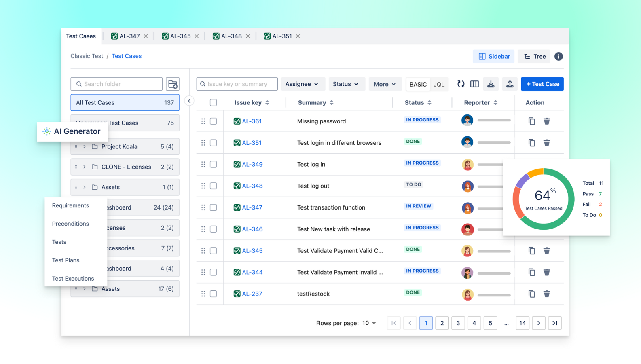The image size is (641, 364).
Task: Toggle the select-all checkbox in header
Action: click(214, 103)
